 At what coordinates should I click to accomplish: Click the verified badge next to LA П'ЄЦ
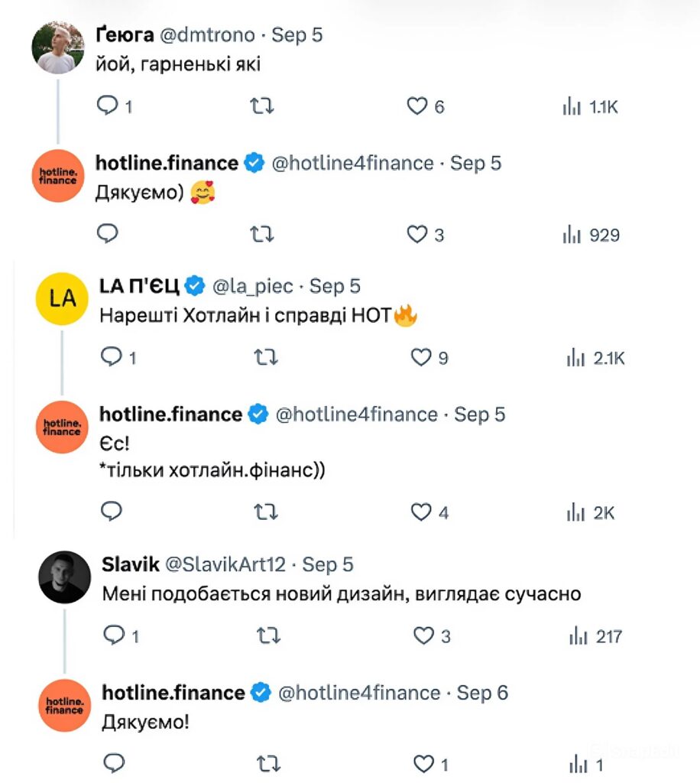coord(196,284)
